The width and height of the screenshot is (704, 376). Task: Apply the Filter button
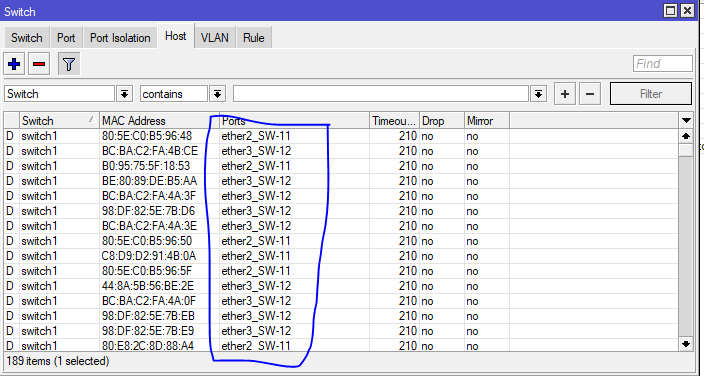click(x=651, y=94)
